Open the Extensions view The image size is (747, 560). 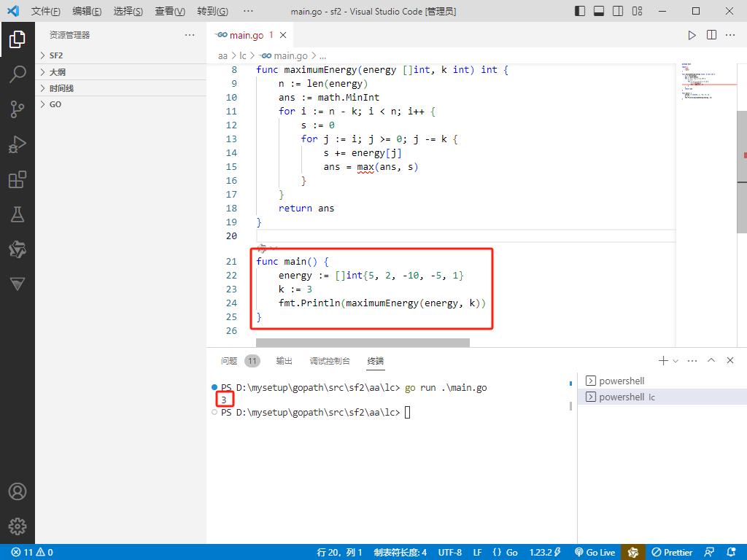[x=18, y=179]
